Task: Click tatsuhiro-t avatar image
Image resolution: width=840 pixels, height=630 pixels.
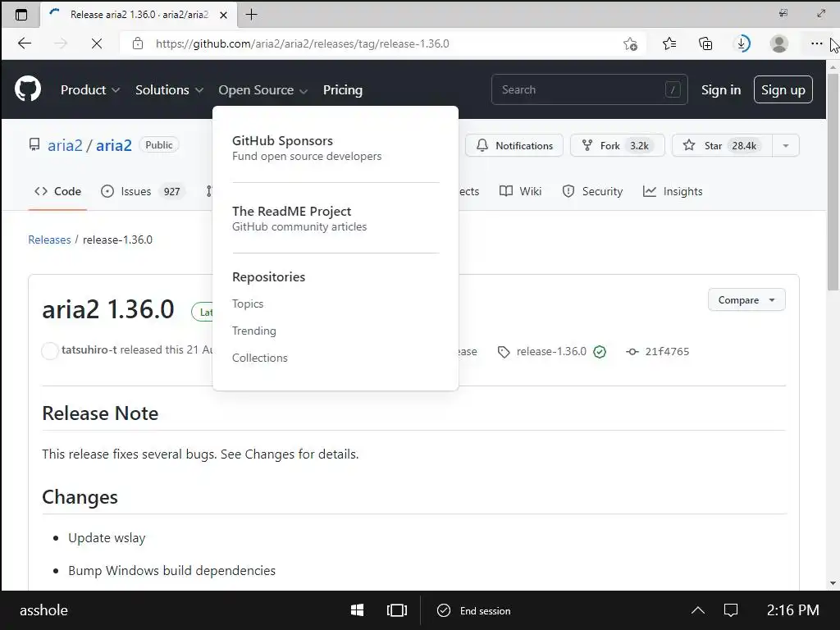Action: click(50, 351)
